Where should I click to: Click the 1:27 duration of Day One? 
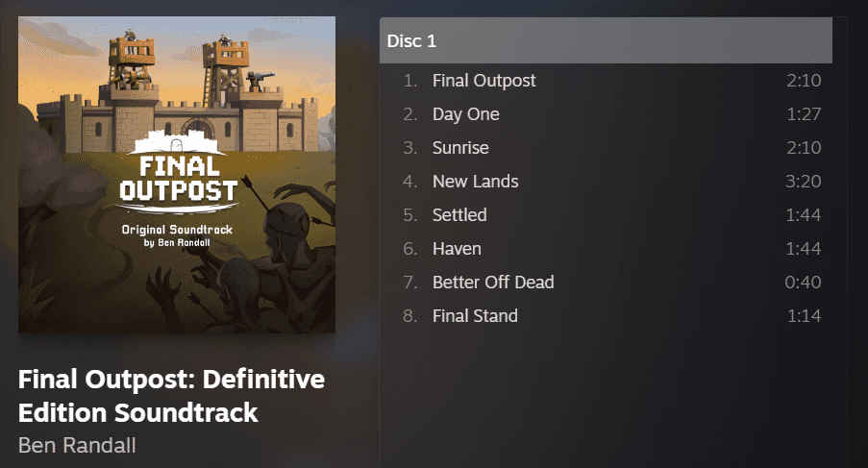click(x=804, y=114)
